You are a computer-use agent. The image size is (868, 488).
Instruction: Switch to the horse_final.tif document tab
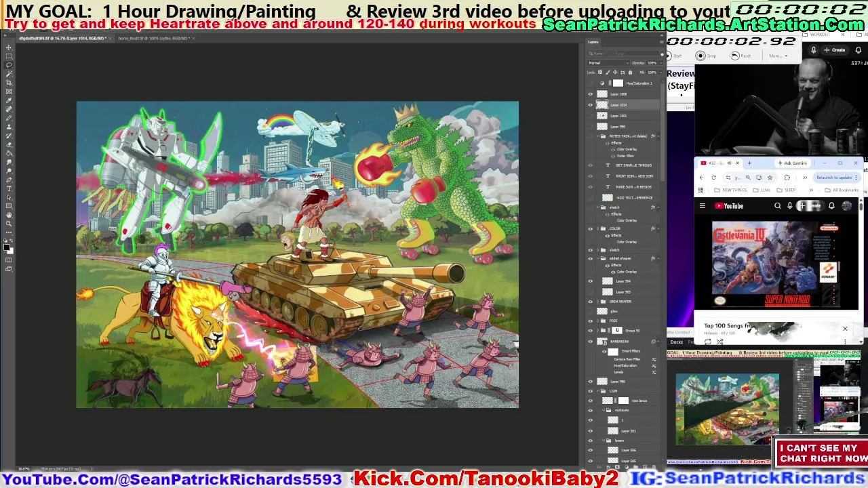click(x=155, y=38)
